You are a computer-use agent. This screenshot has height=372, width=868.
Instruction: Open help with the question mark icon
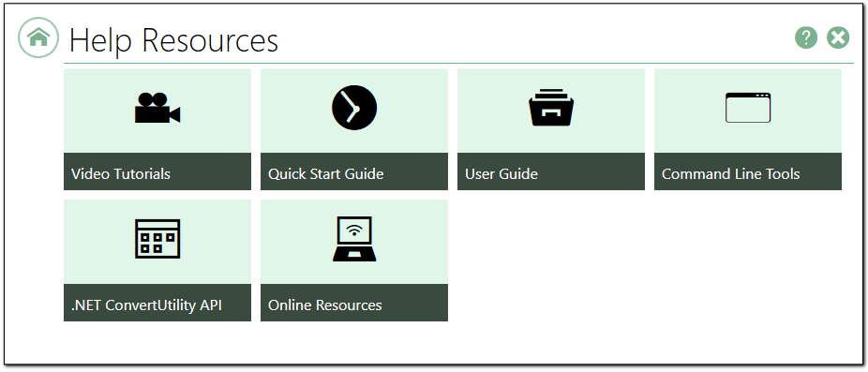tap(806, 37)
